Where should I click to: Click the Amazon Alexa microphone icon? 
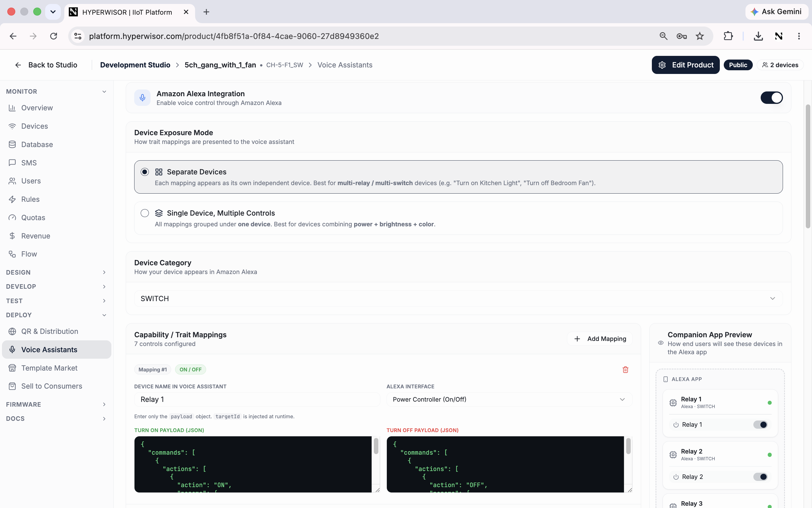pyautogui.click(x=142, y=98)
